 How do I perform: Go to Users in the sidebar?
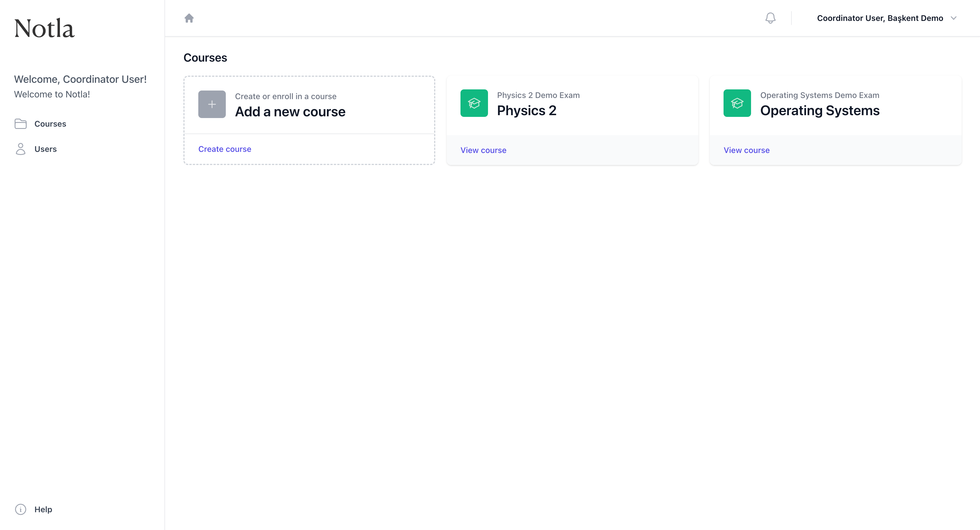(x=46, y=149)
